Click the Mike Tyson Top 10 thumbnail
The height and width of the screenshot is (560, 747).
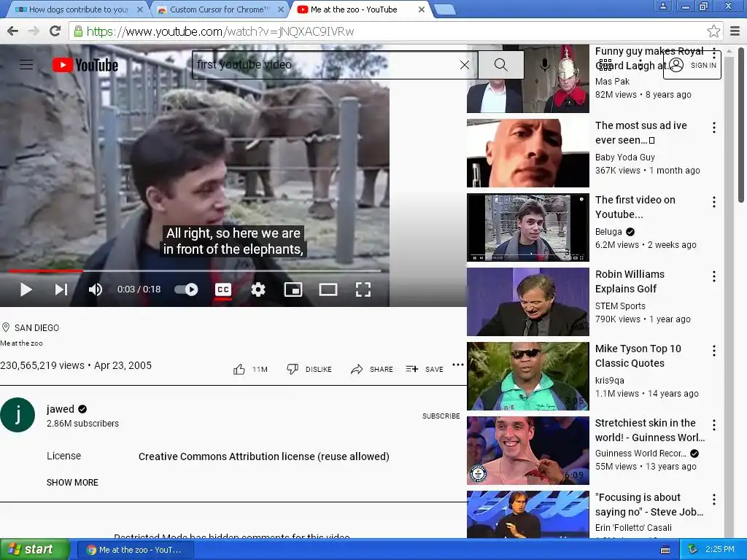point(528,376)
